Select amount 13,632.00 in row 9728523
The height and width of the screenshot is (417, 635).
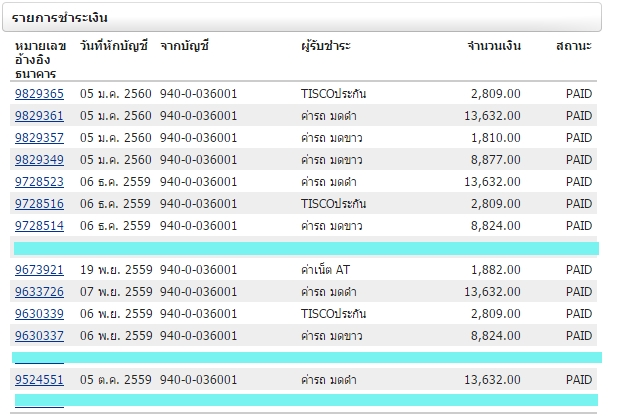(492, 182)
